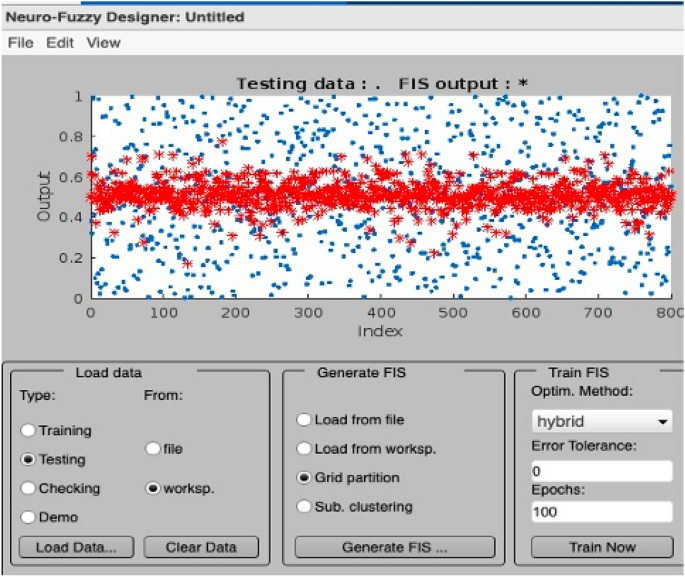
Task: Click the Load Data... button
Action: (76, 547)
